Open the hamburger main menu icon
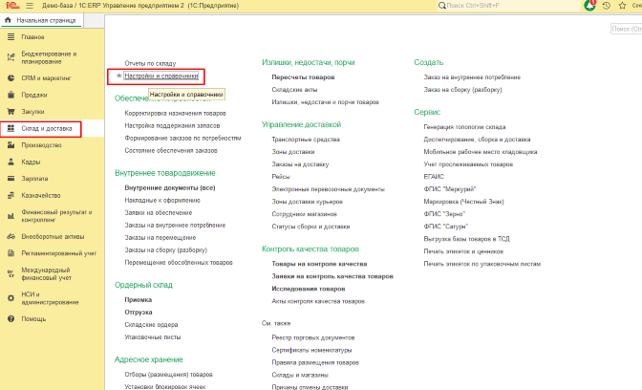The image size is (642, 390). coord(29,6)
